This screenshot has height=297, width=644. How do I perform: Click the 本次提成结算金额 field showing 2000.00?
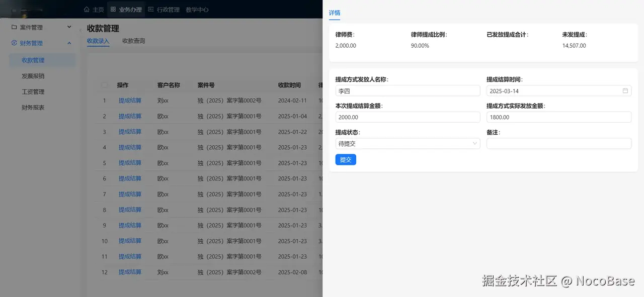pyautogui.click(x=408, y=117)
